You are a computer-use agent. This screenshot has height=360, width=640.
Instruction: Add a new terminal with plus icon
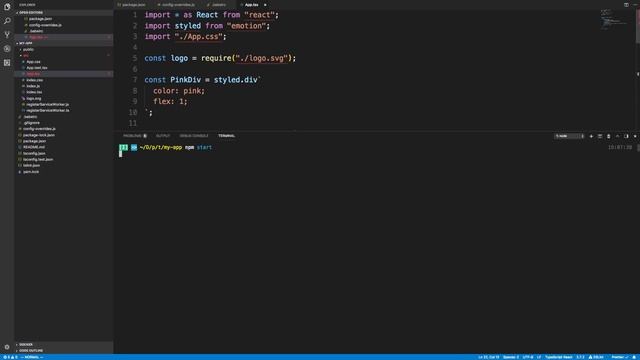pos(591,136)
